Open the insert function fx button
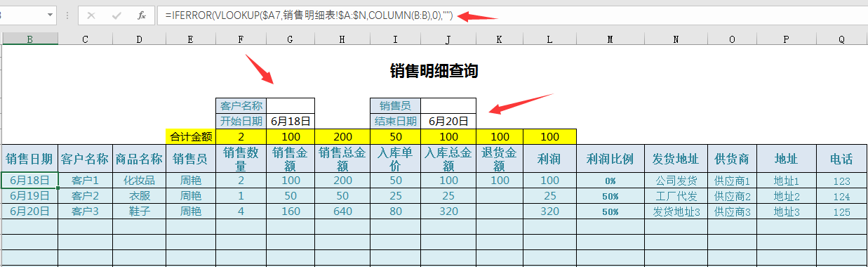868x267 pixels. 142,15
